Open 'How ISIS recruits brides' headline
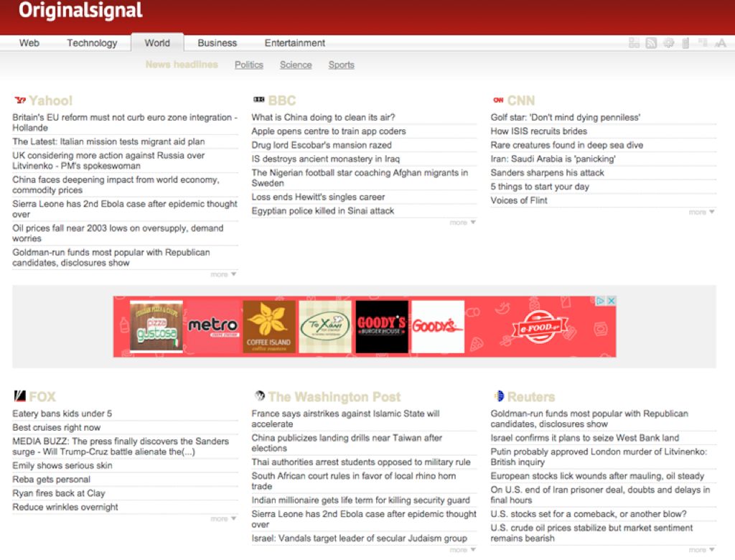Screen dimensions: 735x560 point(538,131)
